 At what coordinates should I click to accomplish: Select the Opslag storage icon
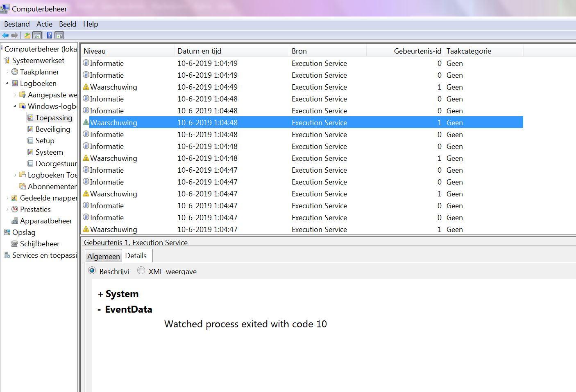pos(7,232)
